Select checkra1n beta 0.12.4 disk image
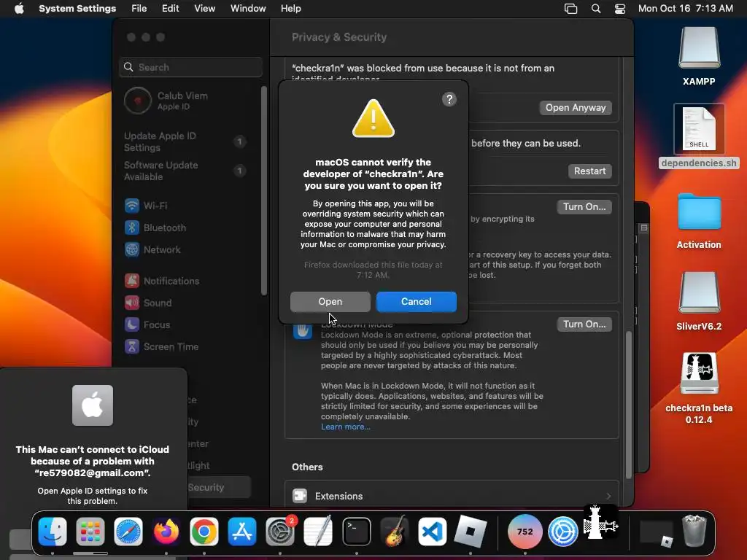Viewport: 747px width, 560px height. [x=699, y=388]
